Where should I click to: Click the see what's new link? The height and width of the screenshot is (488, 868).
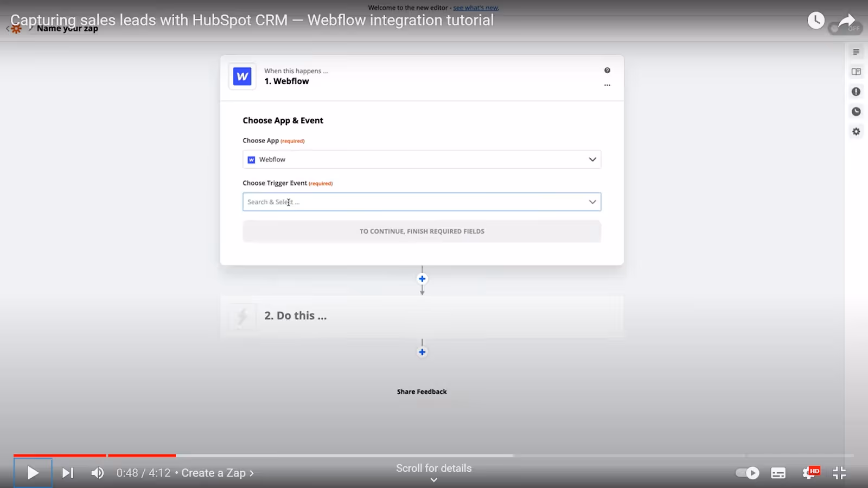(476, 8)
